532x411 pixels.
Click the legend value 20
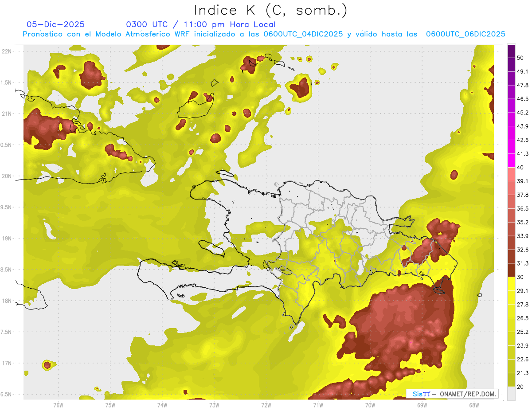[520, 387]
